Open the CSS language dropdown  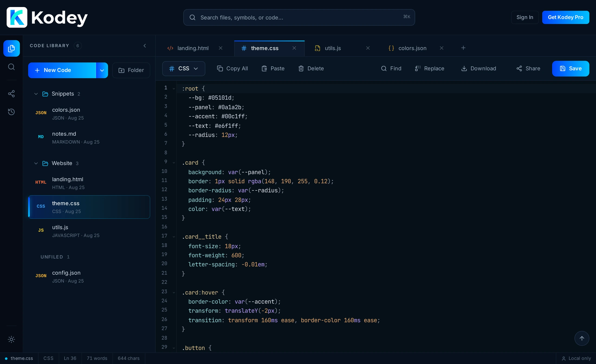pos(184,69)
